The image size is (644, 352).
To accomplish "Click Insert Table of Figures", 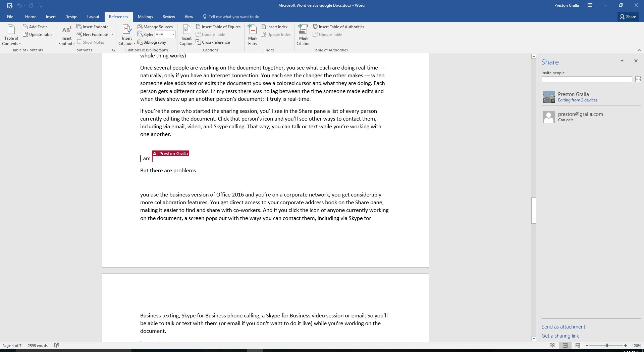I will tap(218, 27).
